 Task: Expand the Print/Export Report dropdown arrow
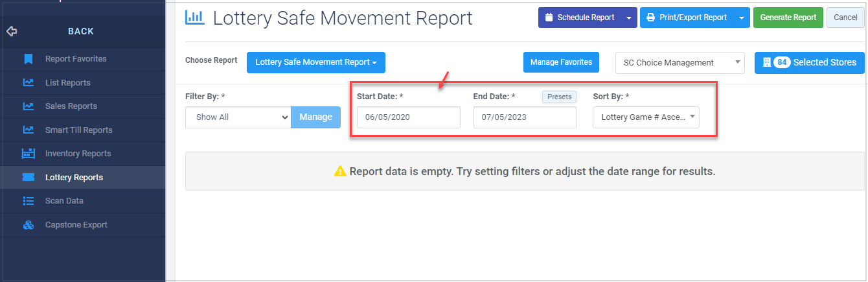tap(742, 18)
